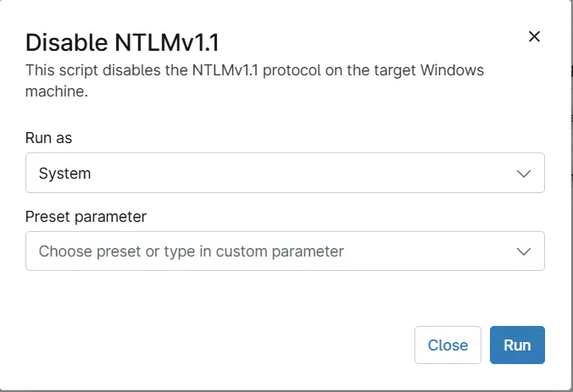Click the Close button
The height and width of the screenshot is (392, 573).
[x=448, y=345]
